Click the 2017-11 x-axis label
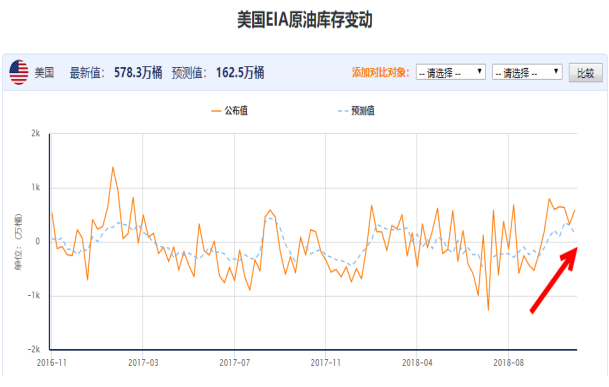 (x=326, y=363)
